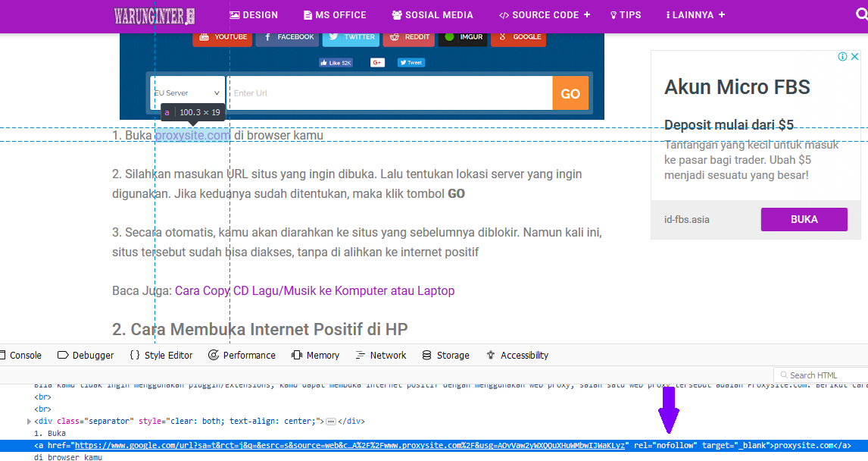Click the Twitter Tweet badge
The image size is (868, 461).
(x=411, y=63)
